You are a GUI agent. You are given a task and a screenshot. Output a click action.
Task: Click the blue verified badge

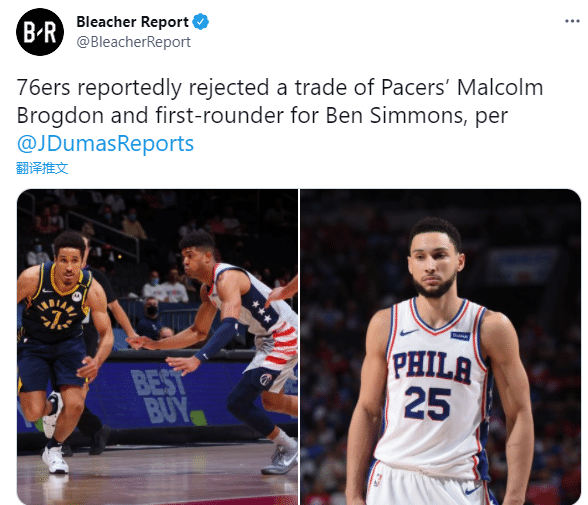pos(201,22)
